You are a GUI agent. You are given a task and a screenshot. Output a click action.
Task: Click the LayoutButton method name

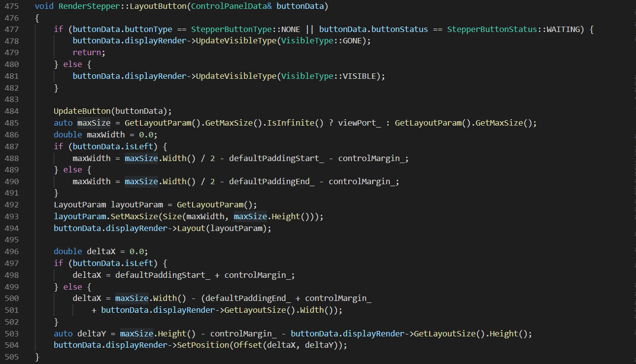point(158,6)
